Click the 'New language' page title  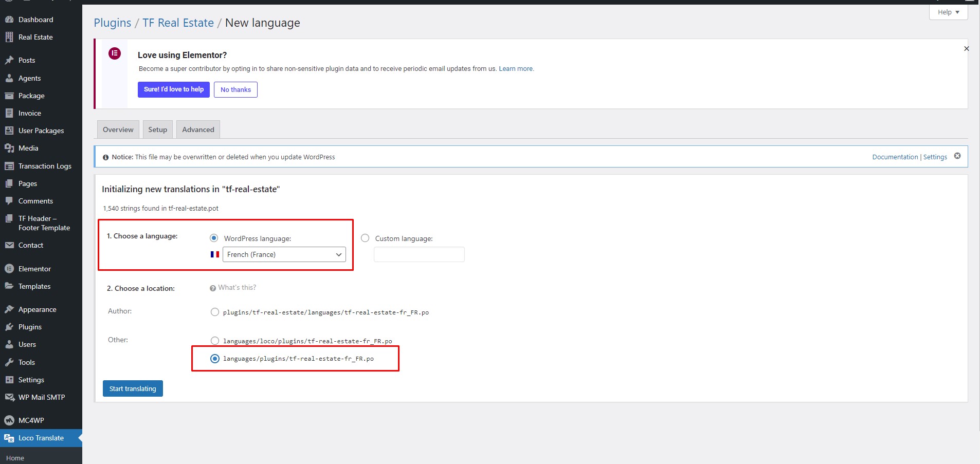click(x=263, y=23)
